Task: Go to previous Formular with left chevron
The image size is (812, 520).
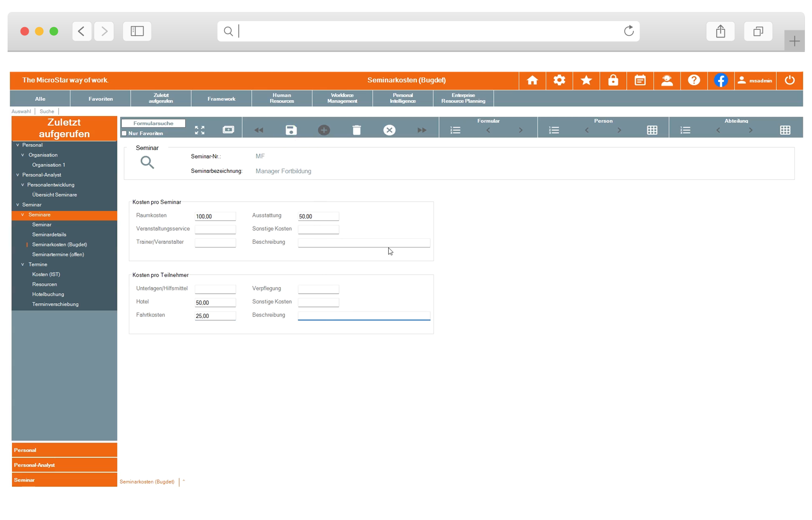Action: click(488, 130)
